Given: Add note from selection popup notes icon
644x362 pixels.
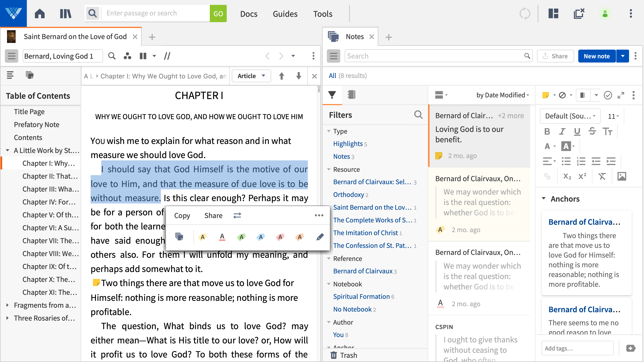Looking at the screenshot, I should [179, 236].
